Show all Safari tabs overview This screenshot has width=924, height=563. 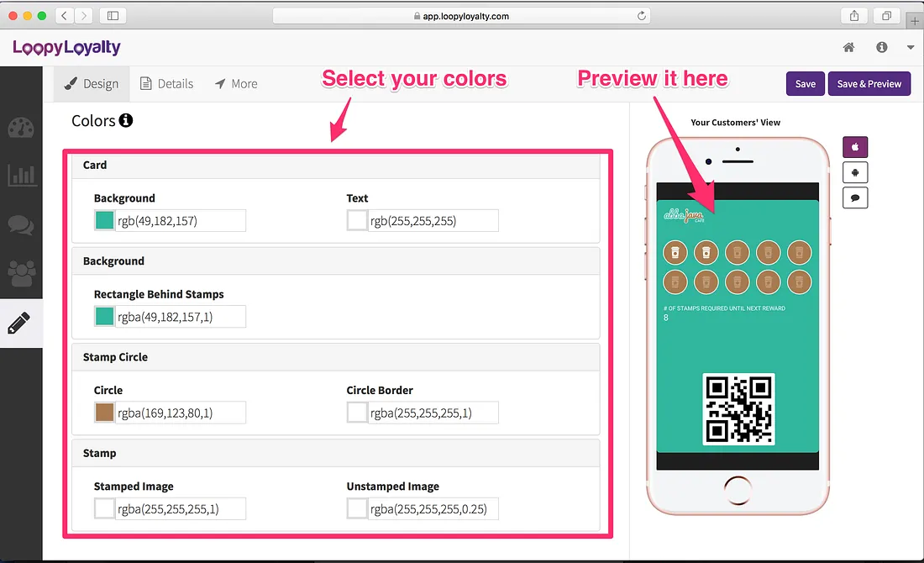pyautogui.click(x=886, y=16)
